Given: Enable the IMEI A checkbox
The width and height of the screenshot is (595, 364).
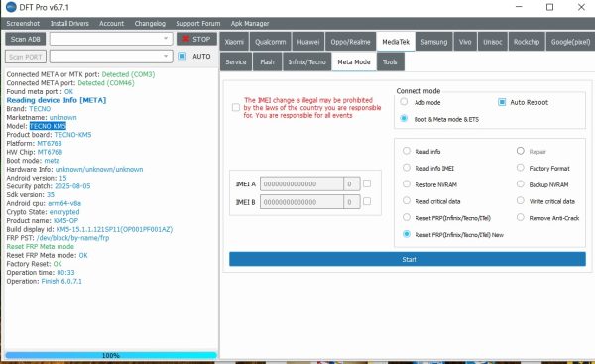Looking at the screenshot, I should [367, 183].
